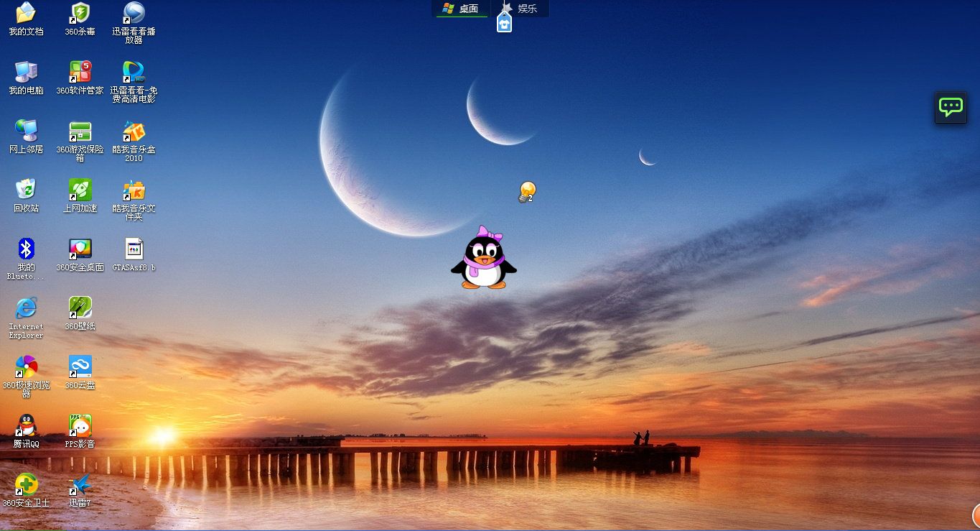This screenshot has height=531, width=980.
Task: Select the GTASAsf8.b file icon
Action: [x=134, y=249]
